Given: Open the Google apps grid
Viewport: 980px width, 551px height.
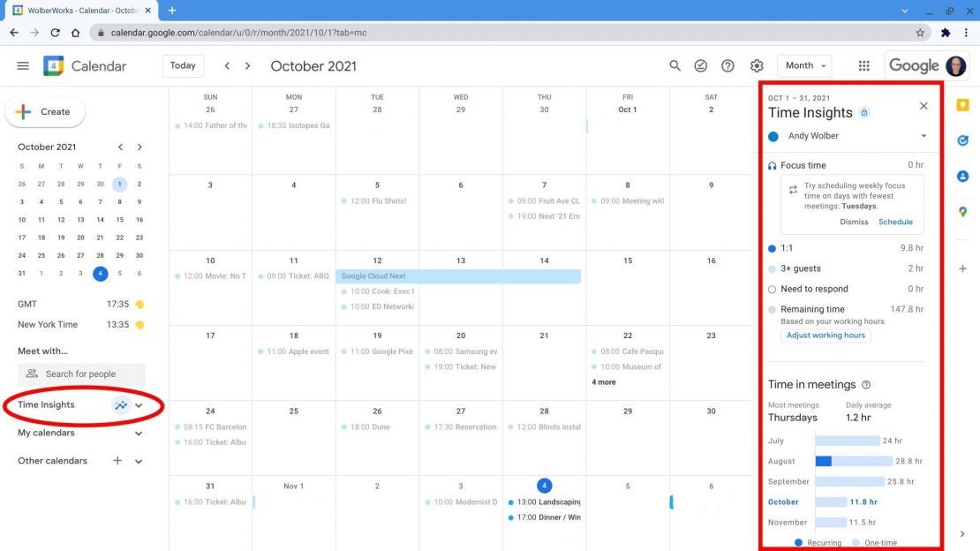Looking at the screenshot, I should pos(863,65).
